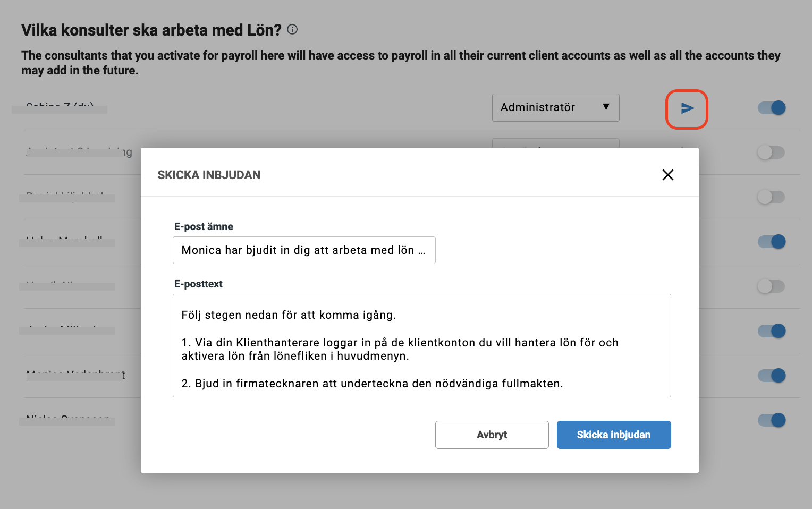The height and width of the screenshot is (509, 812).
Task: Click the SKICKA INBJUDAN dialog title
Action: point(209,175)
